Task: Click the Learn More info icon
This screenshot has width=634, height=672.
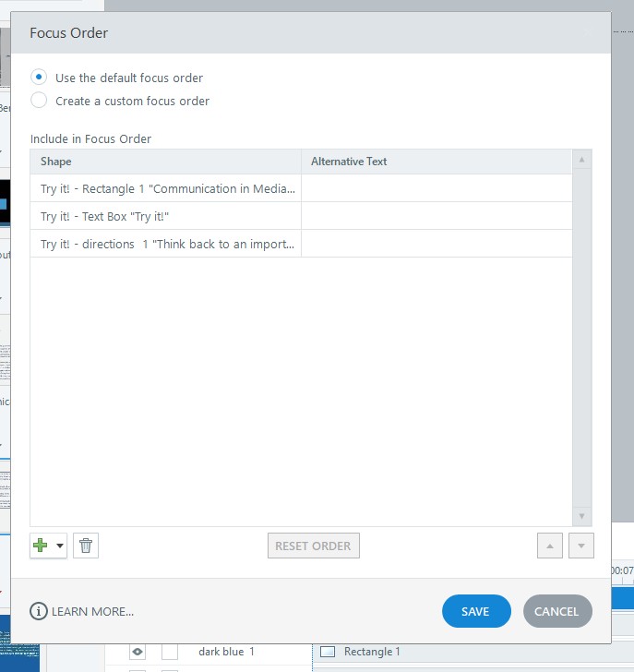Action: [x=39, y=611]
